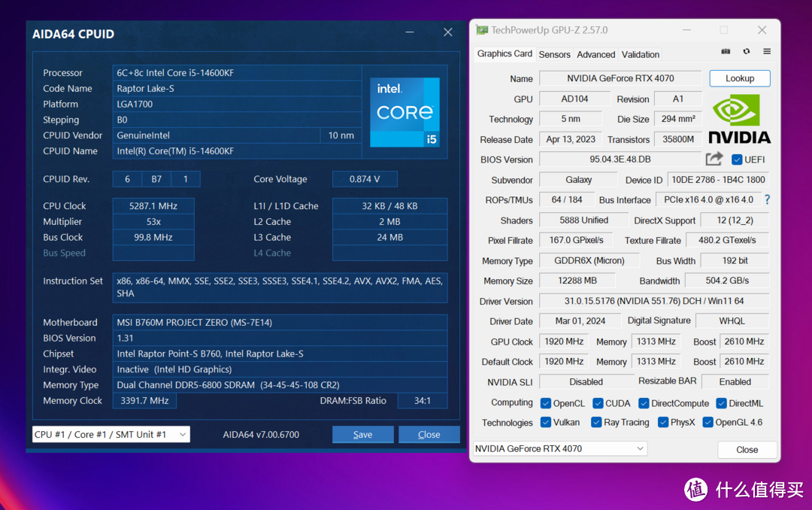Click the 10 nm process value
812x510 pixels.
point(341,135)
